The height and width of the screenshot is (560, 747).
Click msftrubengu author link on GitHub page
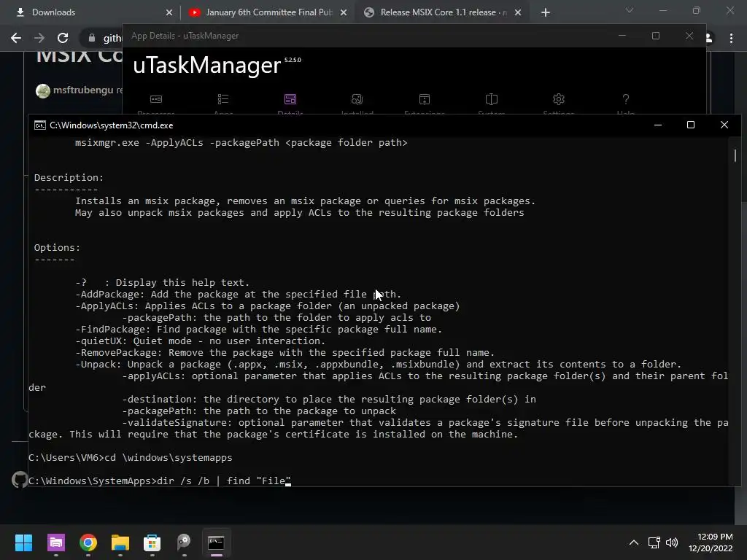click(83, 90)
